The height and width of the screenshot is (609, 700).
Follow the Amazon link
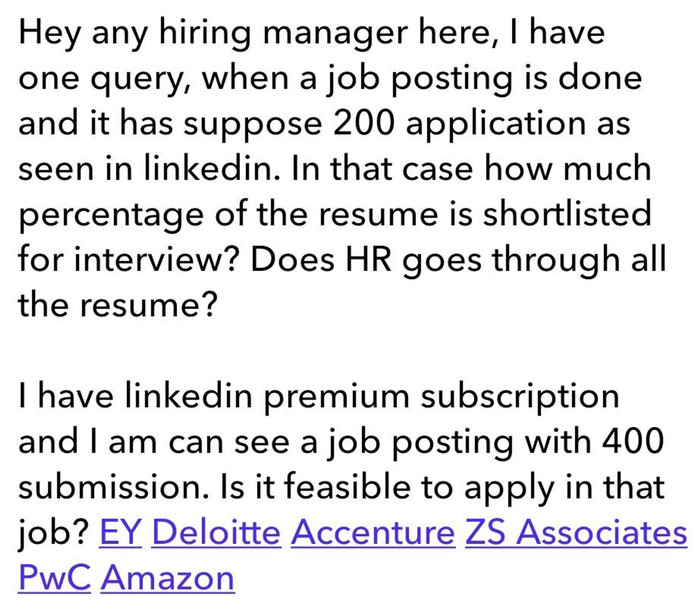point(167,578)
